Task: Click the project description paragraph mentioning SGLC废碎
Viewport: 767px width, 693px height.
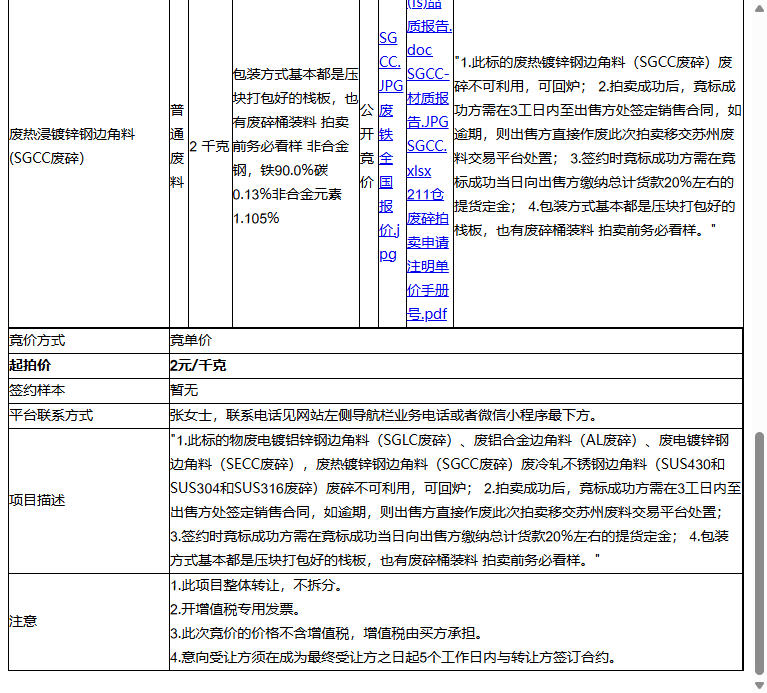Action: 455,500
